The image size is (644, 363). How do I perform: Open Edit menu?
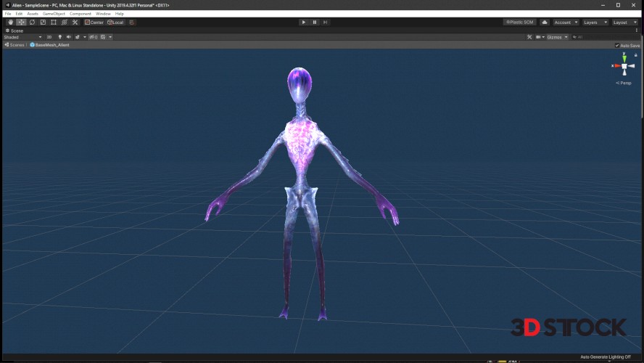(x=19, y=14)
